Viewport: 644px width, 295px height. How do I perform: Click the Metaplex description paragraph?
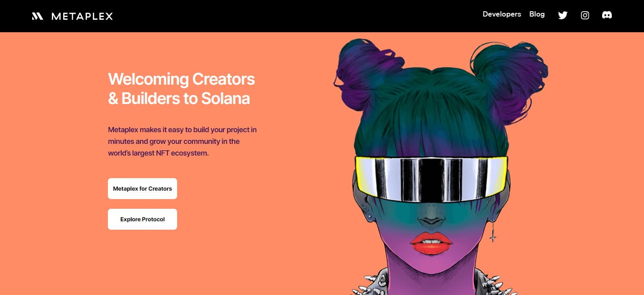pos(182,141)
